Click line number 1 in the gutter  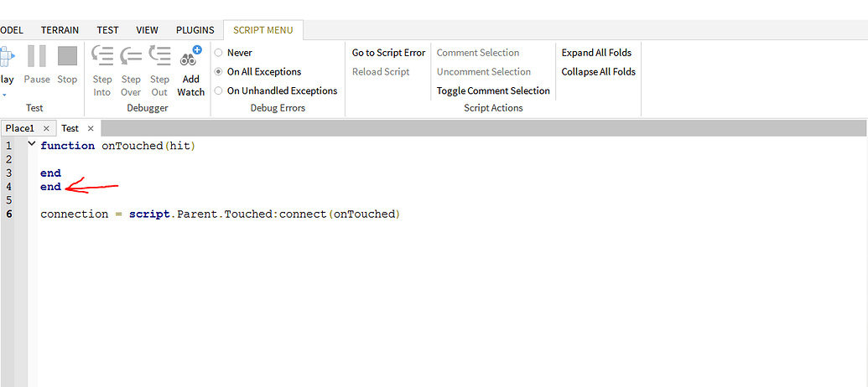[x=8, y=146]
